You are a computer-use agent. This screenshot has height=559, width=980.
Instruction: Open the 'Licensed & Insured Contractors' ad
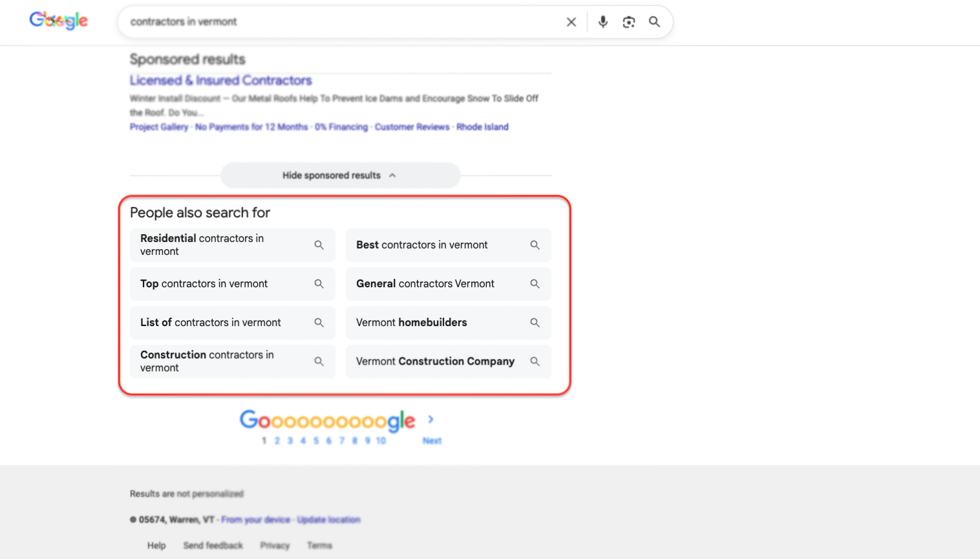220,80
